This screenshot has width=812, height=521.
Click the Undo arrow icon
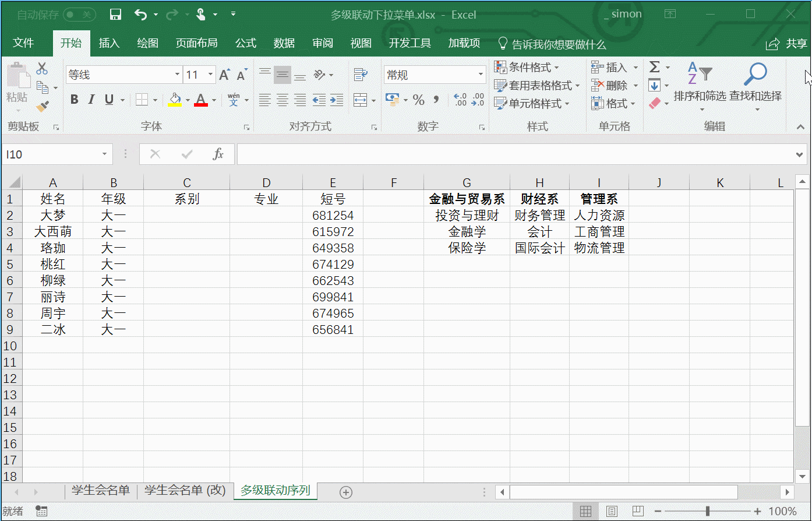pos(140,15)
